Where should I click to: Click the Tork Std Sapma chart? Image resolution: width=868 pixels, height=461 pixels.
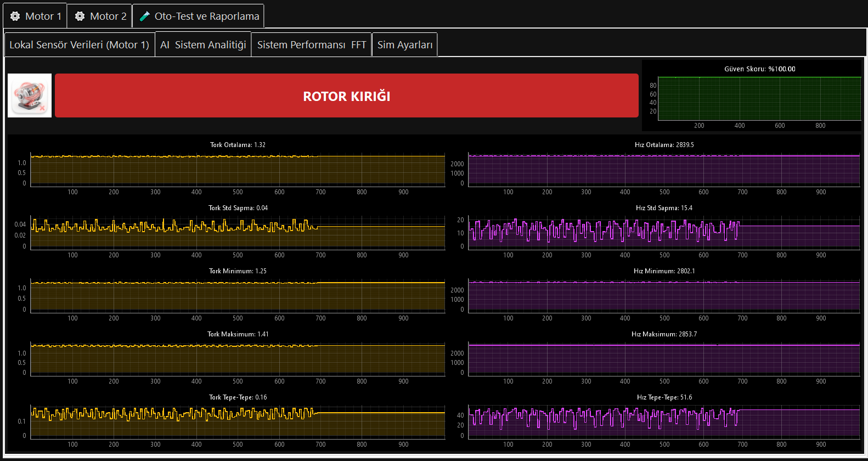point(238,233)
